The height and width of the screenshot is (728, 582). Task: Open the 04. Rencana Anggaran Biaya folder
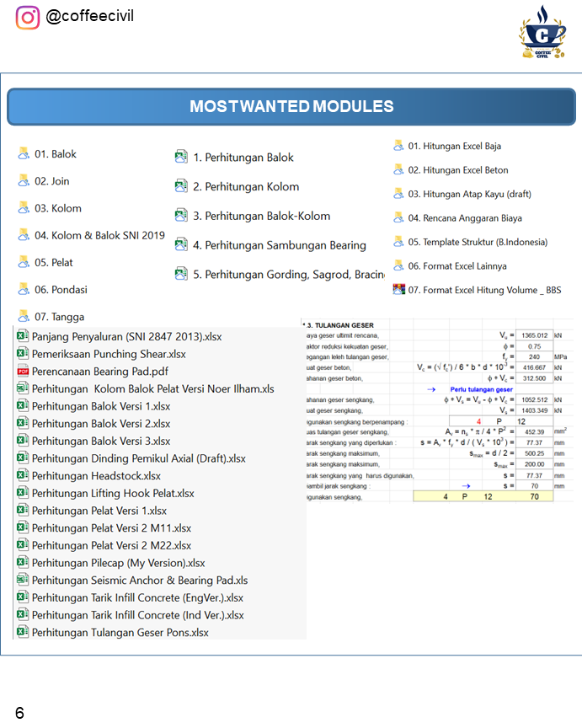tap(465, 218)
